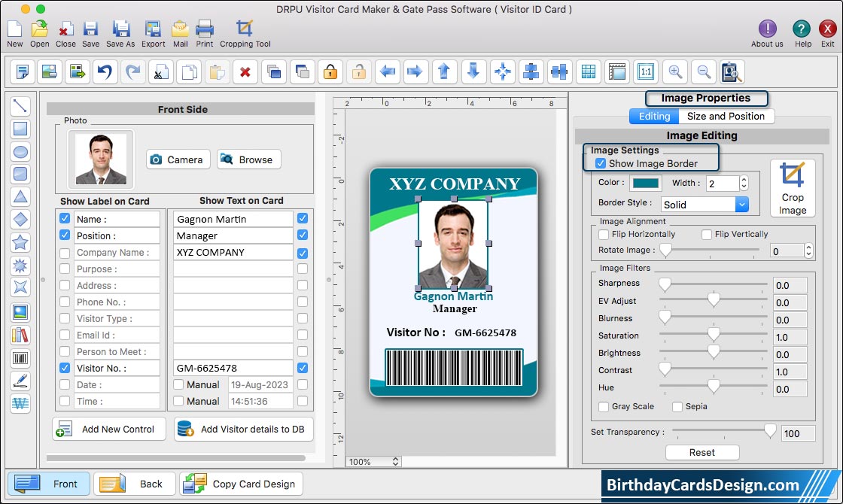This screenshot has width=843, height=504.
Task: Reset image settings with Reset button
Action: [702, 452]
